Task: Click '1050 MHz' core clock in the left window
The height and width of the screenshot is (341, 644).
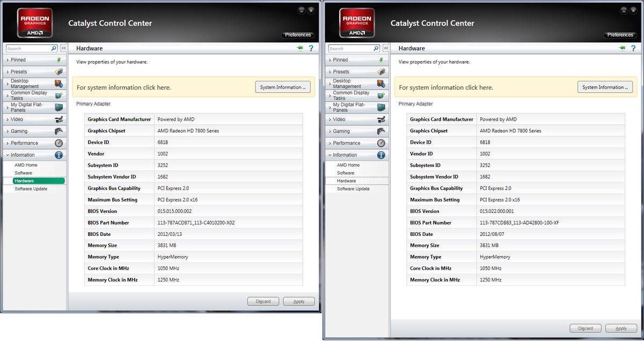Action: [168, 268]
